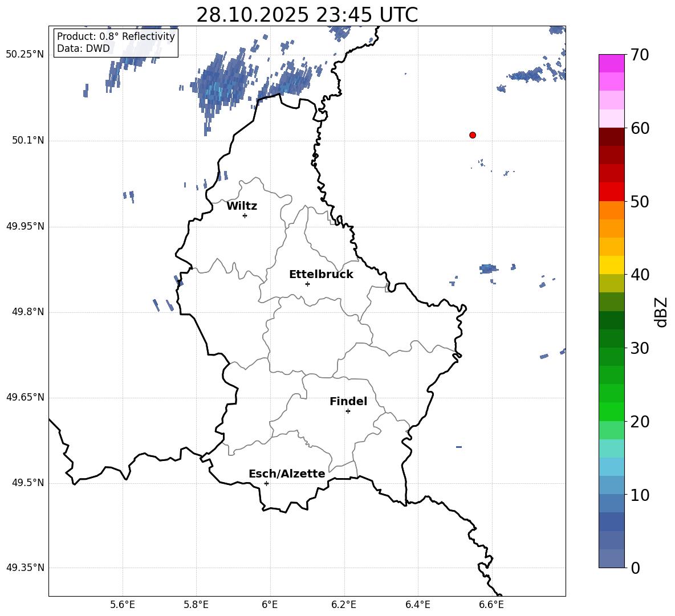Screen dimensions: 675x616
Task: Click the Findel cross marker
Action: pyautogui.click(x=348, y=411)
